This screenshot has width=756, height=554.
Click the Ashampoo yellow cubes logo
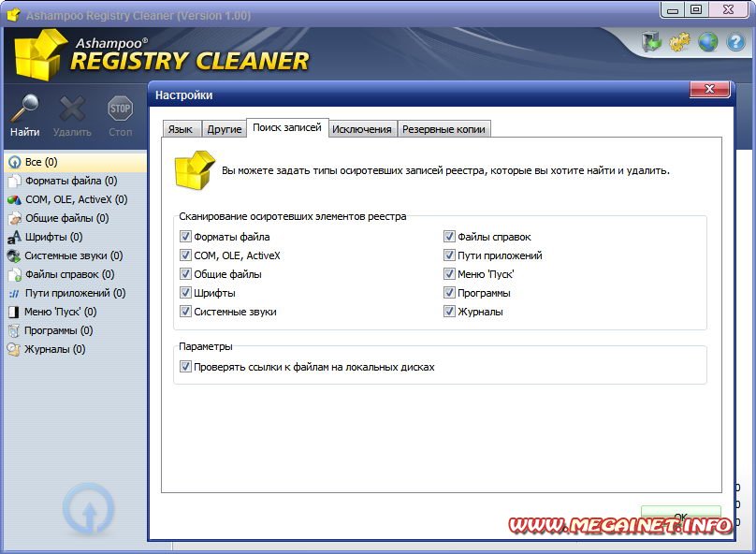coord(39,55)
